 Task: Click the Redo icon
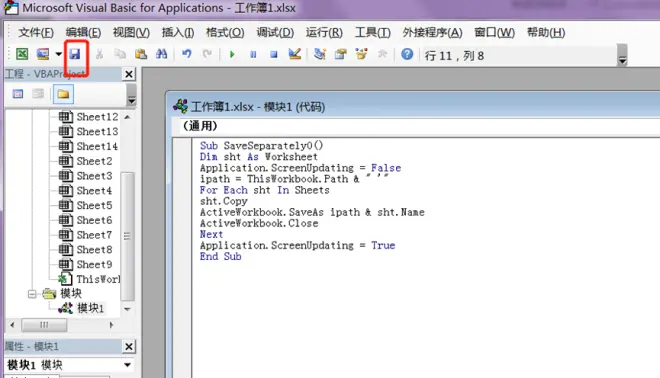(x=207, y=54)
